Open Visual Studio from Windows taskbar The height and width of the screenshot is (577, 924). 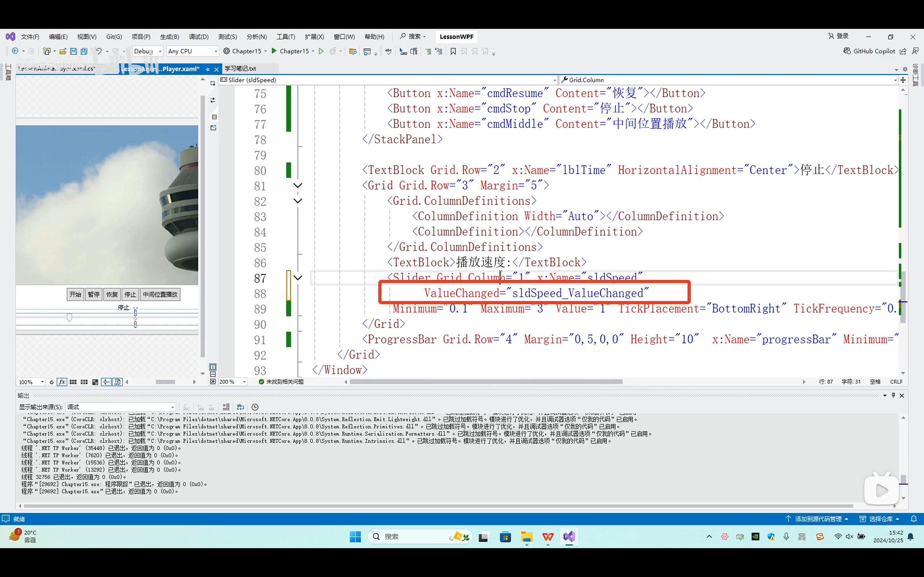coord(569,537)
